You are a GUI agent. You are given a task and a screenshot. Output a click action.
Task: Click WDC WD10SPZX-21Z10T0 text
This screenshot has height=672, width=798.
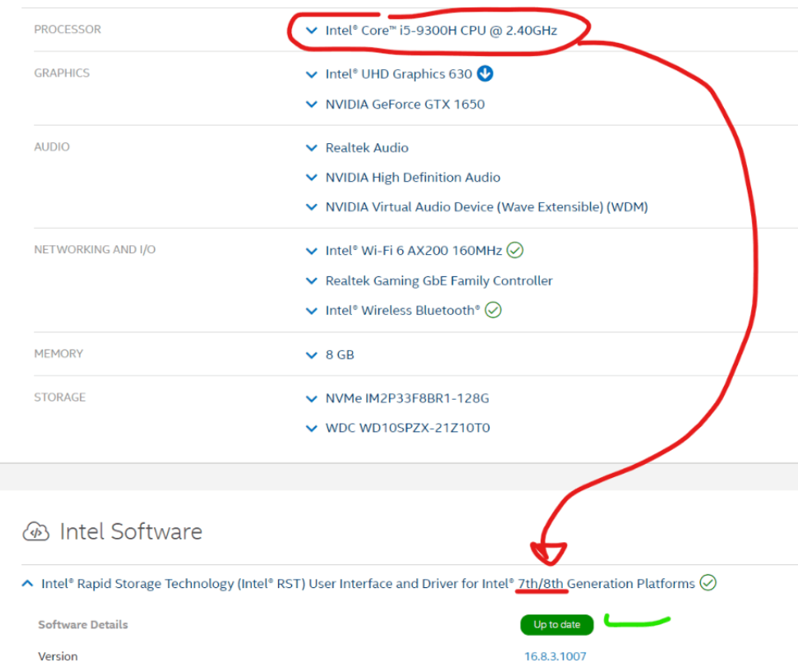(x=408, y=429)
